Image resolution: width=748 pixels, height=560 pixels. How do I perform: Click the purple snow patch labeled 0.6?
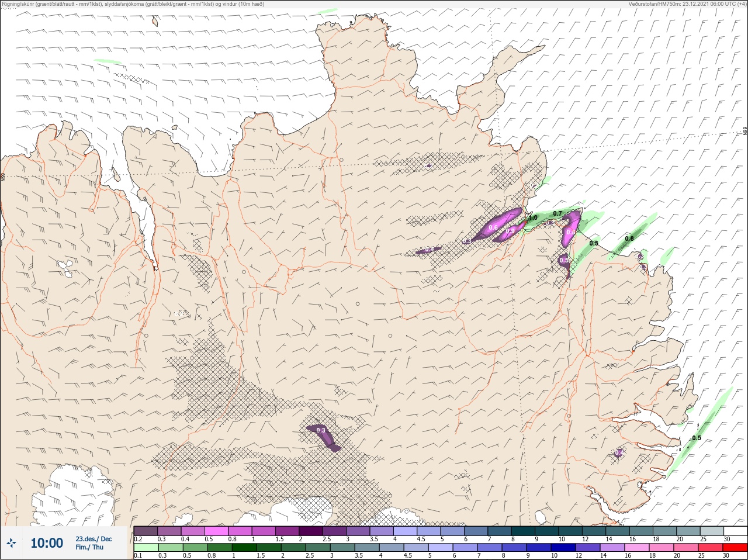coord(497,223)
